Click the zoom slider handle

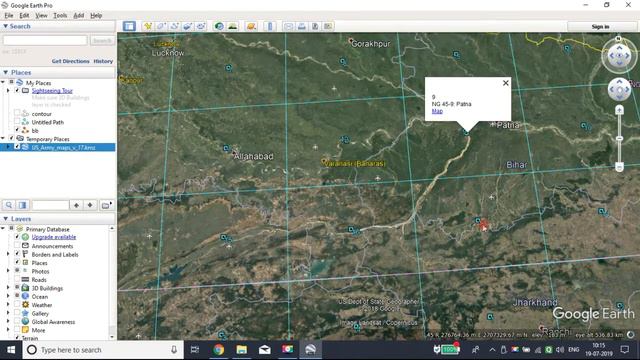click(619, 139)
